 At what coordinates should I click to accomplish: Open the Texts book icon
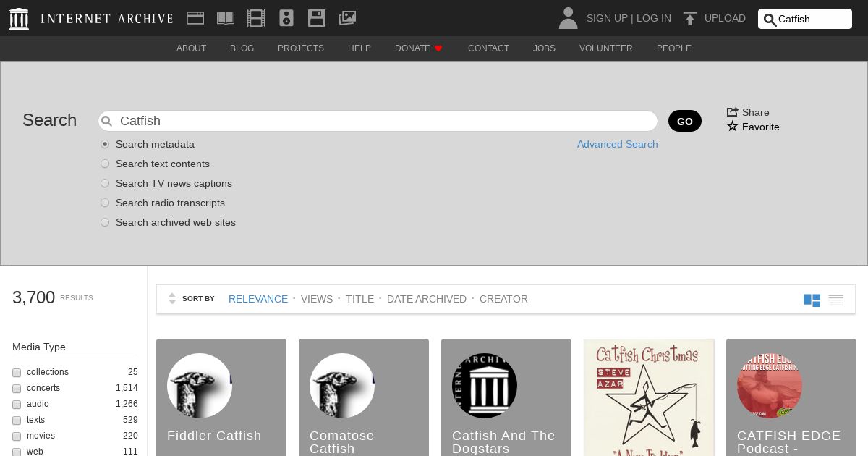click(x=226, y=18)
